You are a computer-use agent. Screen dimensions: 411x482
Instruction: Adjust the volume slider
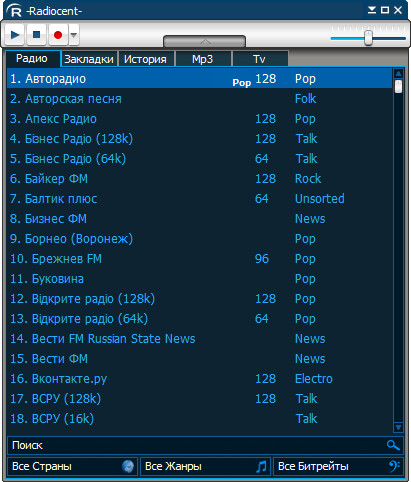point(368,38)
